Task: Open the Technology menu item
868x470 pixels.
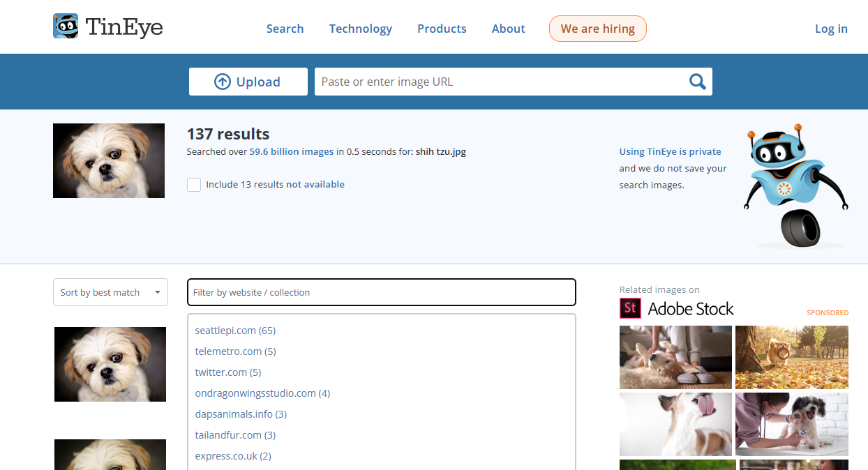Action: [361, 29]
